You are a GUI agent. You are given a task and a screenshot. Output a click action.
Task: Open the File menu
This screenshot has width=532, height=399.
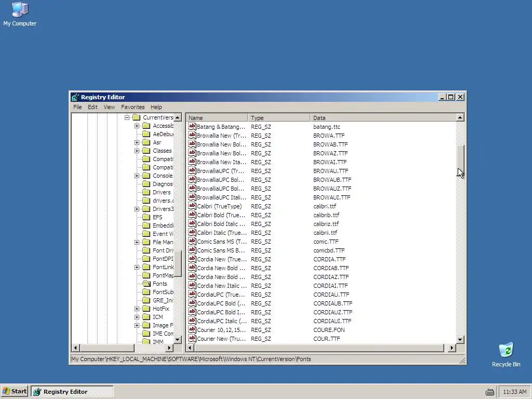(77, 107)
